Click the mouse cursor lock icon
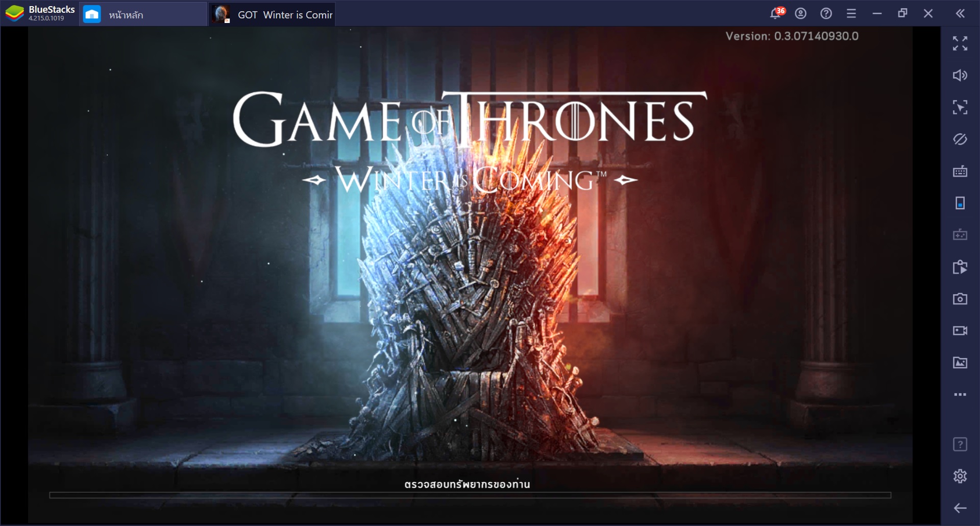This screenshot has width=980, height=526. click(960, 107)
